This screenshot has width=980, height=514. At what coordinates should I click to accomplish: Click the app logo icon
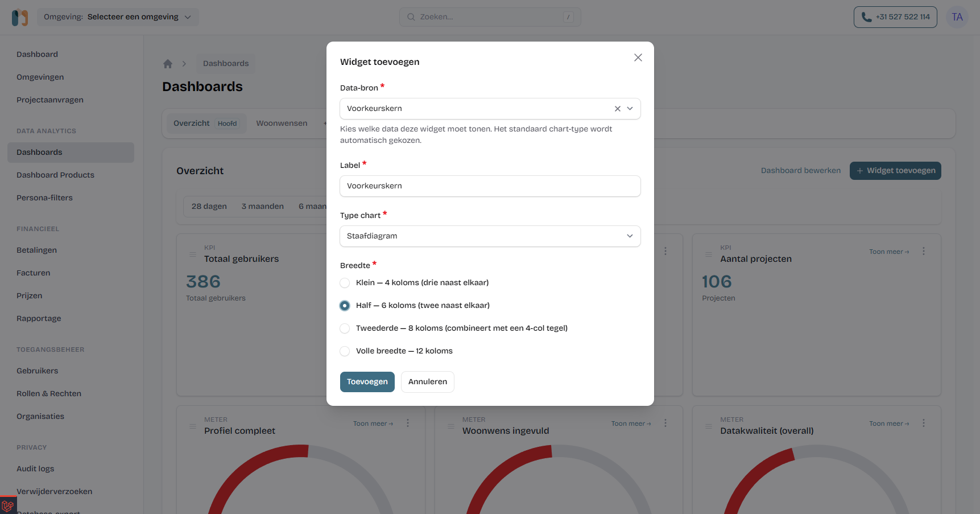[20, 17]
